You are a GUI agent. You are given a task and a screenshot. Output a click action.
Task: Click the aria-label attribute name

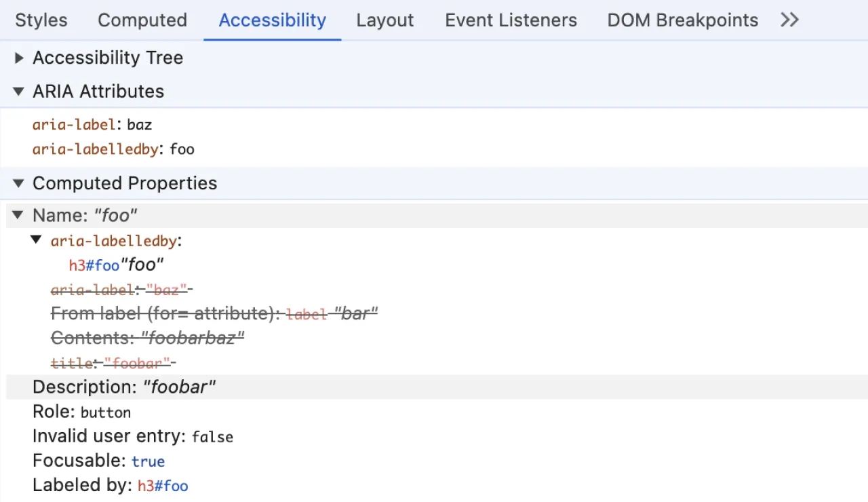[x=74, y=124]
